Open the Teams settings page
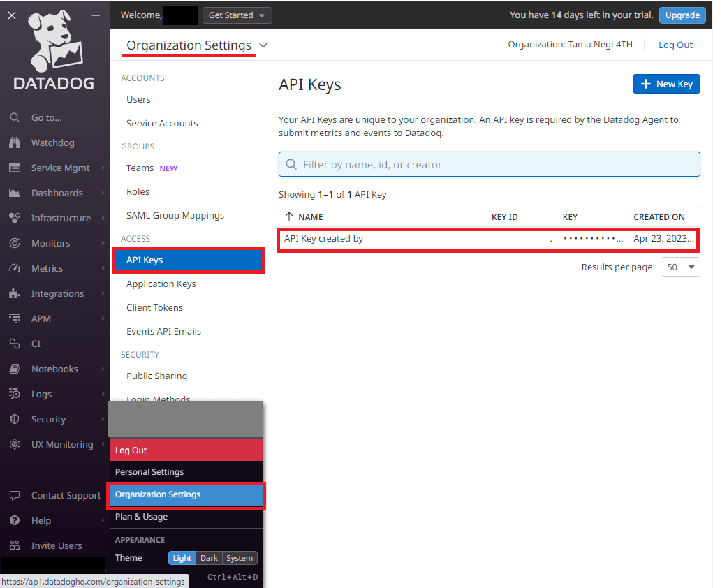This screenshot has width=713, height=588. tap(140, 168)
